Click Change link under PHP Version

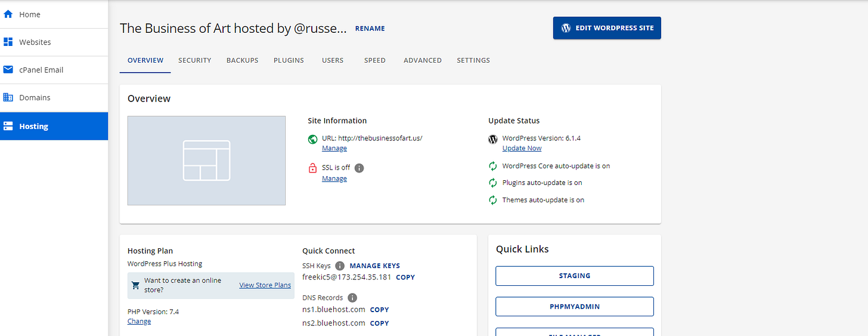(139, 321)
